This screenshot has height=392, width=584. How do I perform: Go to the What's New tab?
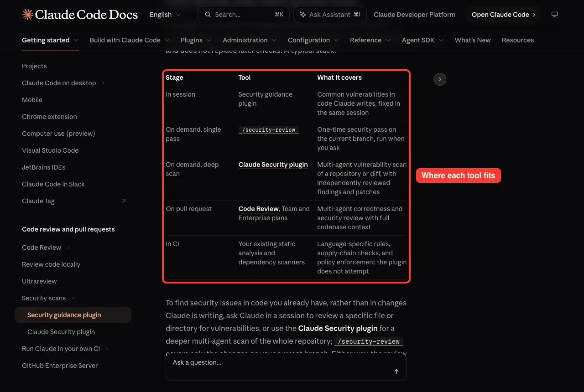[473, 40]
